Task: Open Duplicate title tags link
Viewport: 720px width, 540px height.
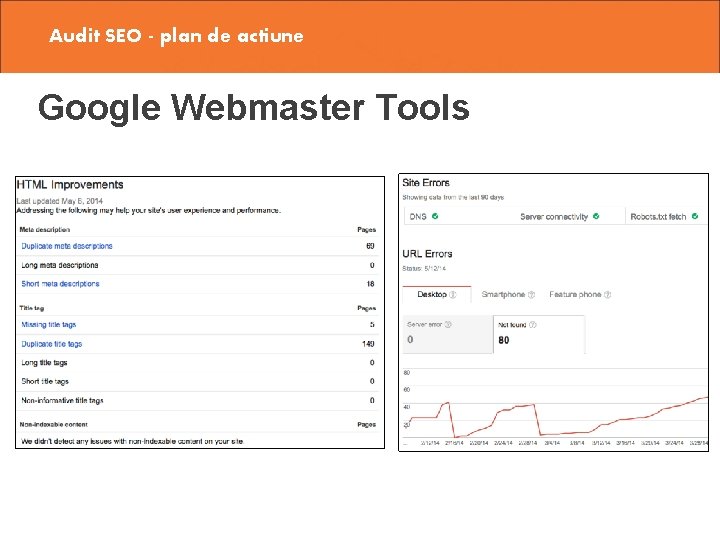Action: pyautogui.click(x=51, y=344)
